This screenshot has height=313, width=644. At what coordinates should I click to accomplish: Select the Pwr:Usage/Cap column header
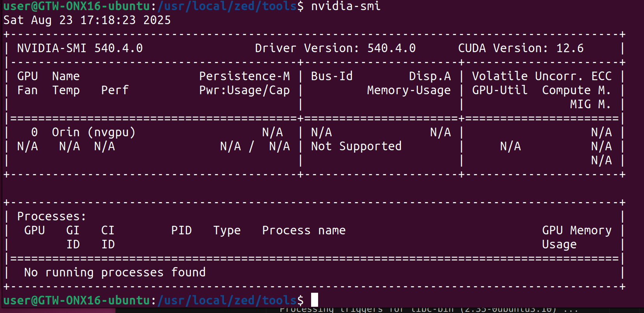click(x=244, y=90)
